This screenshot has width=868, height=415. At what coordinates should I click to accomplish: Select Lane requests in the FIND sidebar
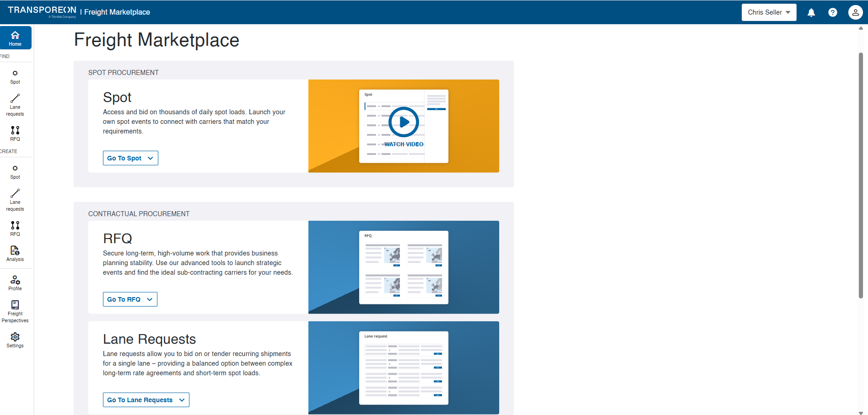tap(15, 104)
